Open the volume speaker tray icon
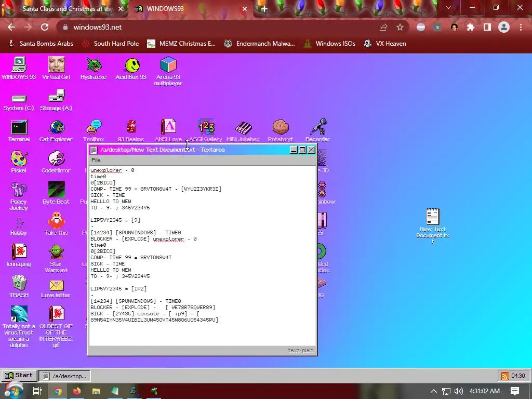 [x=459, y=391]
